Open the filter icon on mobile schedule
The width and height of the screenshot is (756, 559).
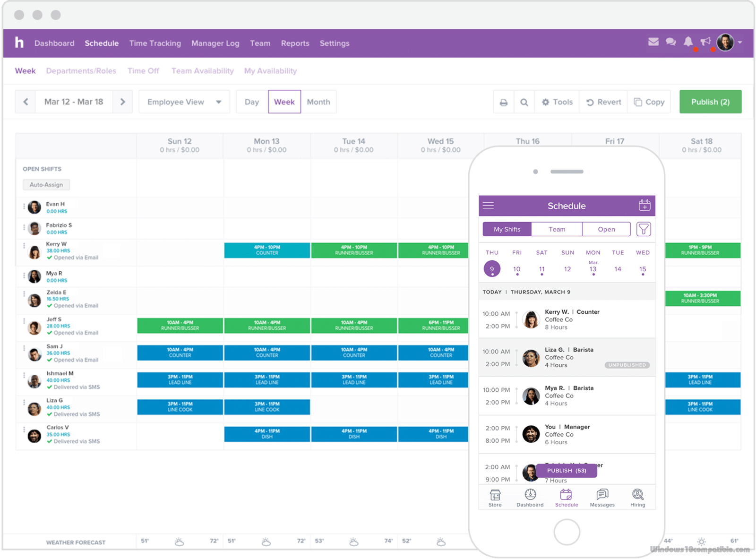[644, 229]
